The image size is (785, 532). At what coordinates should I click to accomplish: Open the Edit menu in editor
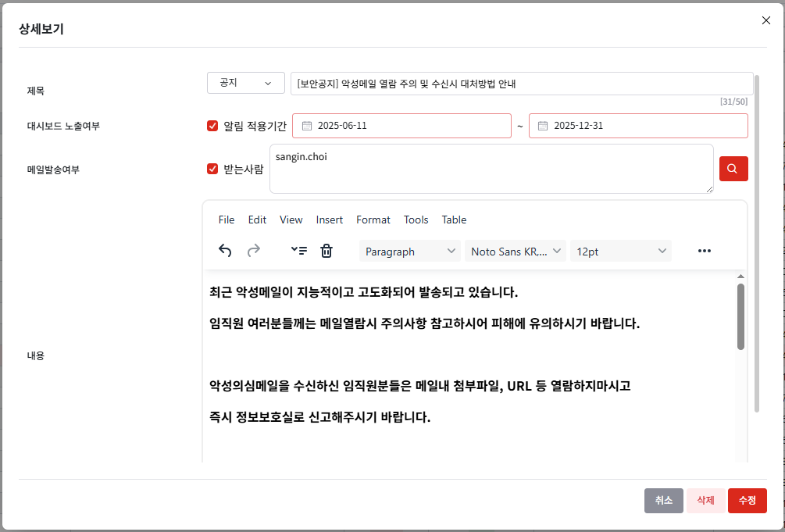pos(257,220)
